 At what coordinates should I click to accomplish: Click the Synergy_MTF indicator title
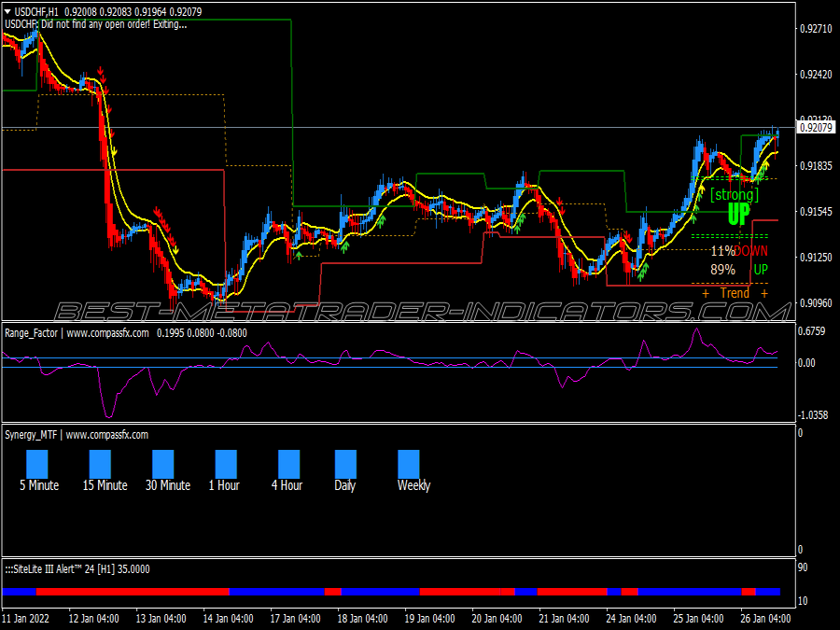tap(77, 435)
